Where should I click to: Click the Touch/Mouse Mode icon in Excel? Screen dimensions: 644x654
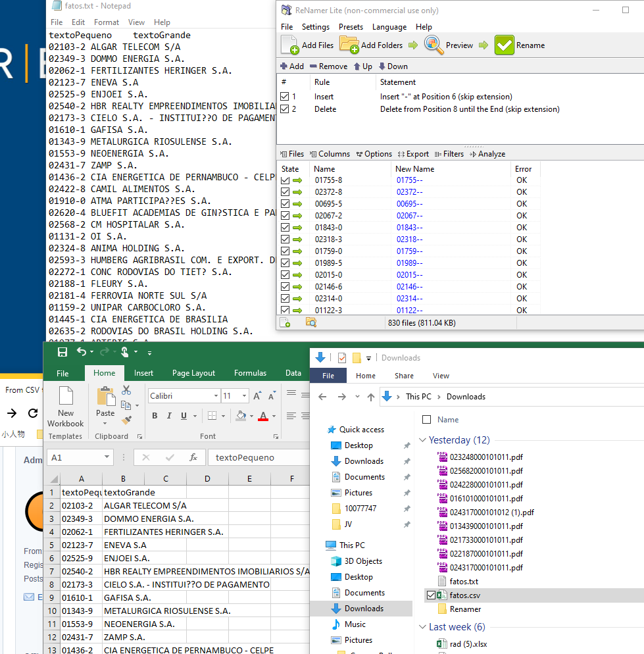124,352
